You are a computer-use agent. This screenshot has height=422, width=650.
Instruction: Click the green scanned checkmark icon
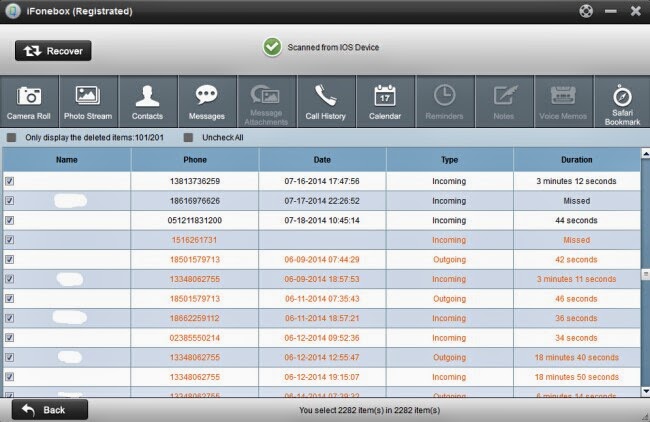coord(272,47)
